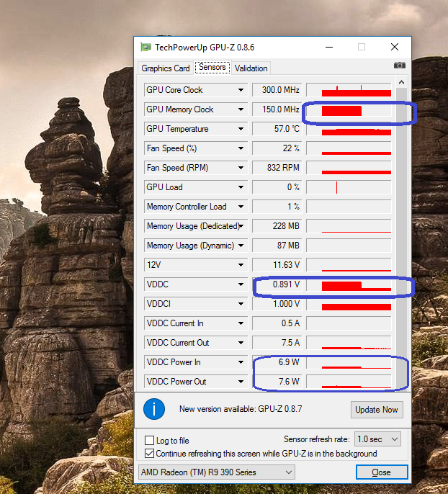Screen dimensions: 448x494
Task: Click the New version available message
Action: click(x=241, y=409)
